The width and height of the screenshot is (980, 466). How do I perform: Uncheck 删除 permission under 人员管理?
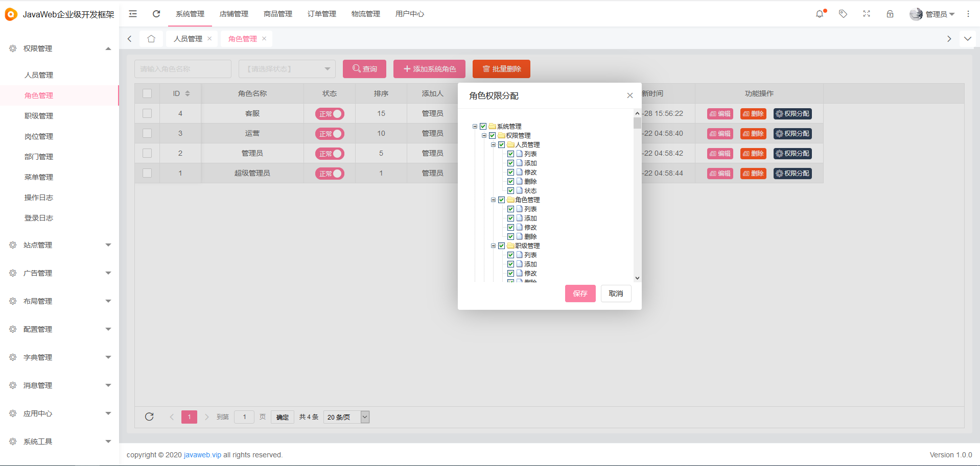point(510,181)
